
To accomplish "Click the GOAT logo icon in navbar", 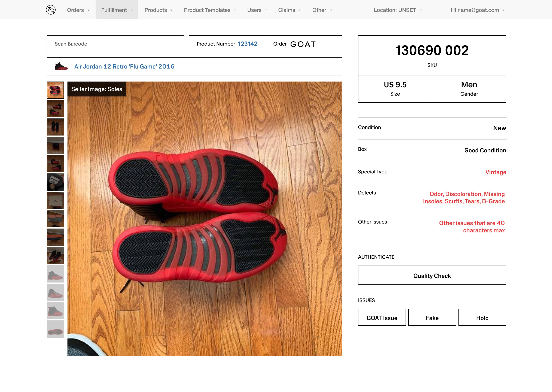I will [51, 10].
